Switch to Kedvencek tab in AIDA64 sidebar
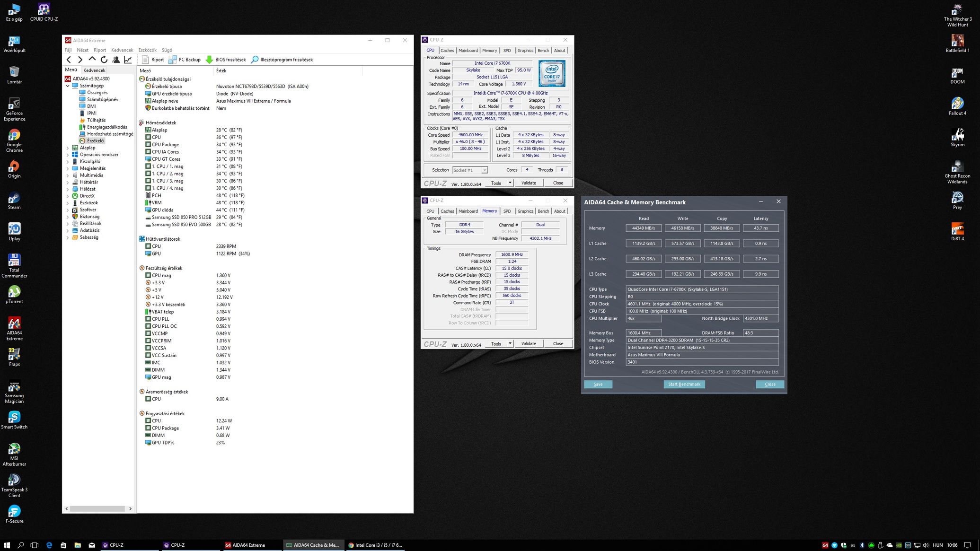The height and width of the screenshot is (551, 980). (x=94, y=70)
